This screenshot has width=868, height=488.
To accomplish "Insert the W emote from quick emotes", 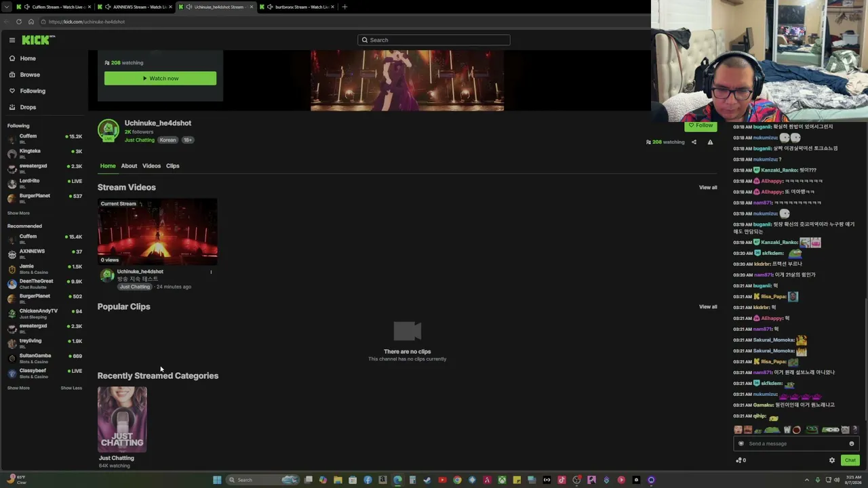I will [787, 430].
